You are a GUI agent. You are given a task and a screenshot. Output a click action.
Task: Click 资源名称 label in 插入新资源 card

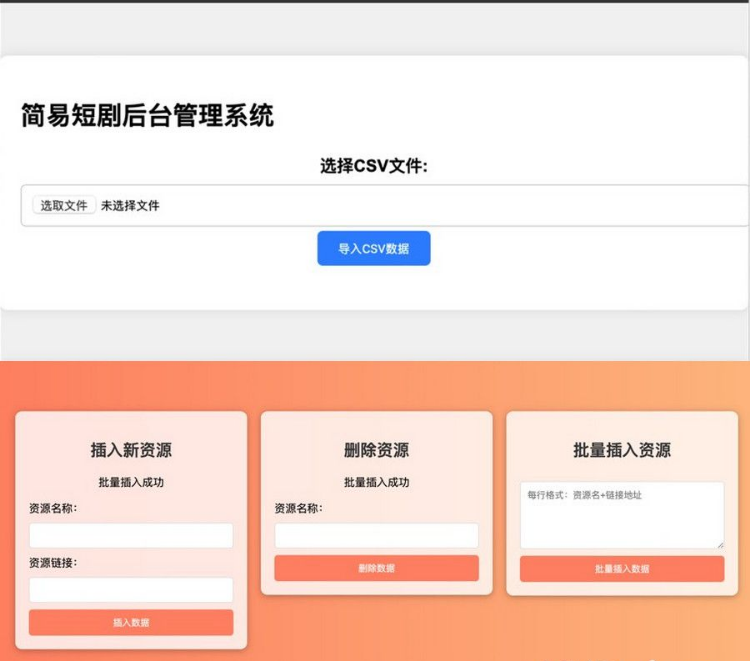[x=53, y=509]
